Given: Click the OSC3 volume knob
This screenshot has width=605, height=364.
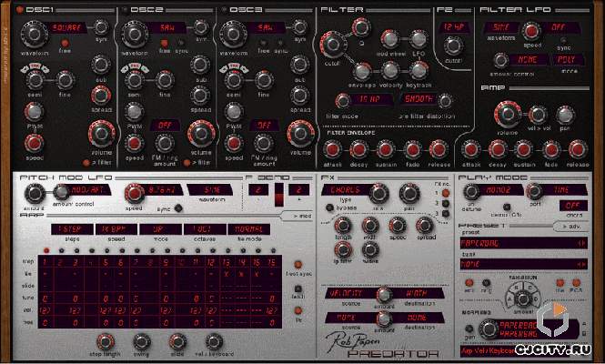Looking at the screenshot, I should point(300,134).
